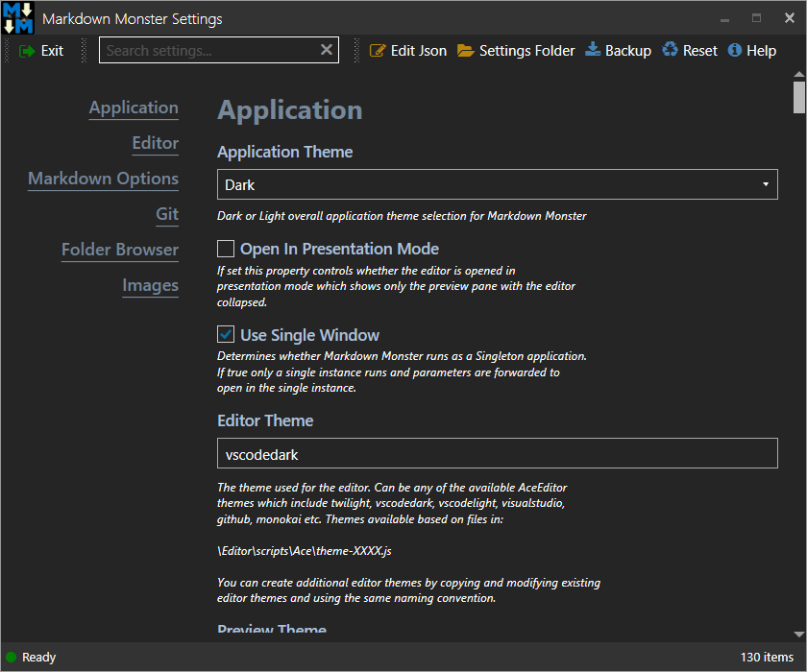
Task: Open Folder Browser settings section
Action: coord(120,250)
